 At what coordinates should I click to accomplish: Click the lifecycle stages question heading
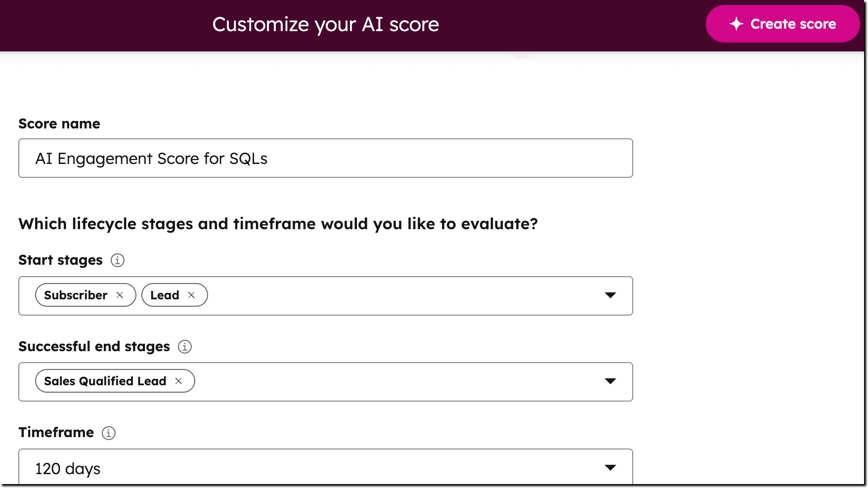278,224
